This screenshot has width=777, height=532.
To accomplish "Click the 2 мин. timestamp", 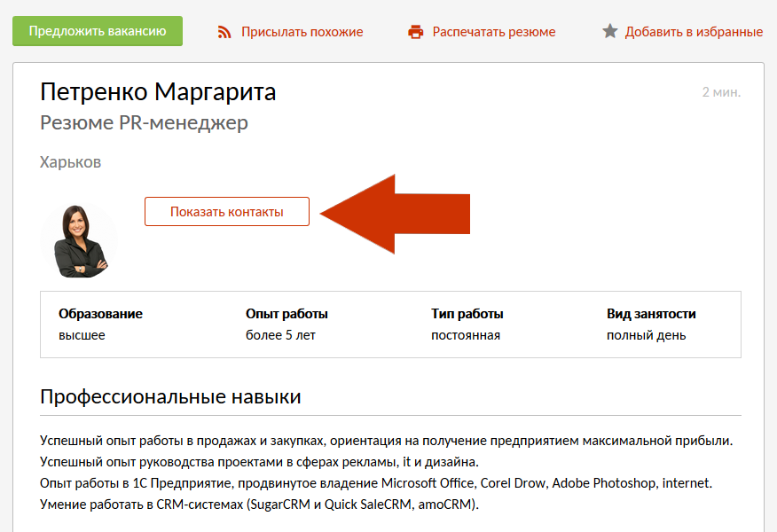I will pyautogui.click(x=720, y=92).
